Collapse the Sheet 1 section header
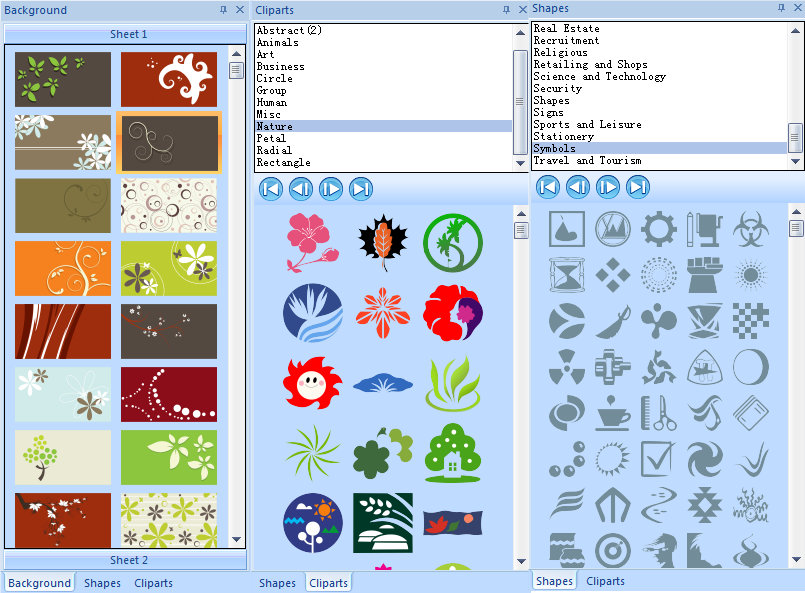805x593 pixels. pyautogui.click(x=128, y=34)
